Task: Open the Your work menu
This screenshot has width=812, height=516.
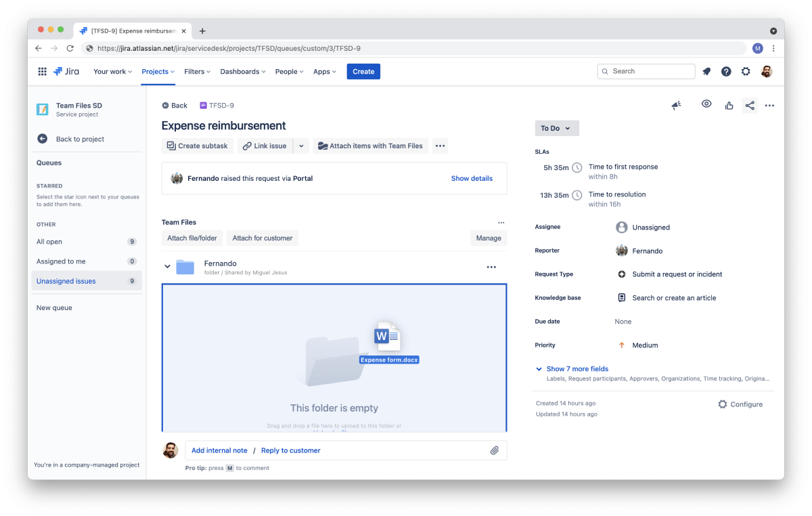Action: coord(112,72)
